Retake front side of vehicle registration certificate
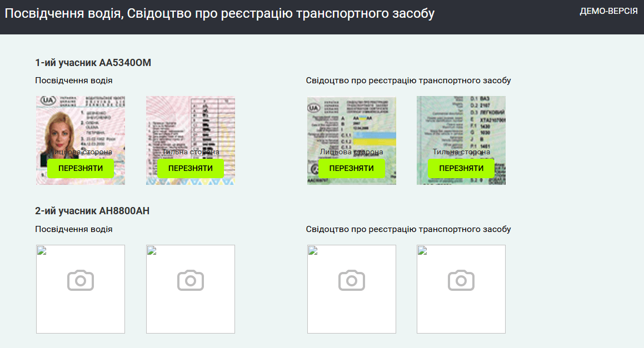This screenshot has height=348, width=644. click(351, 168)
